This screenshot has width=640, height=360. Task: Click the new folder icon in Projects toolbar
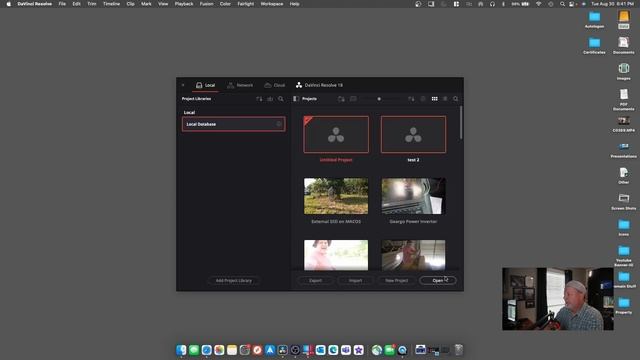(341, 99)
